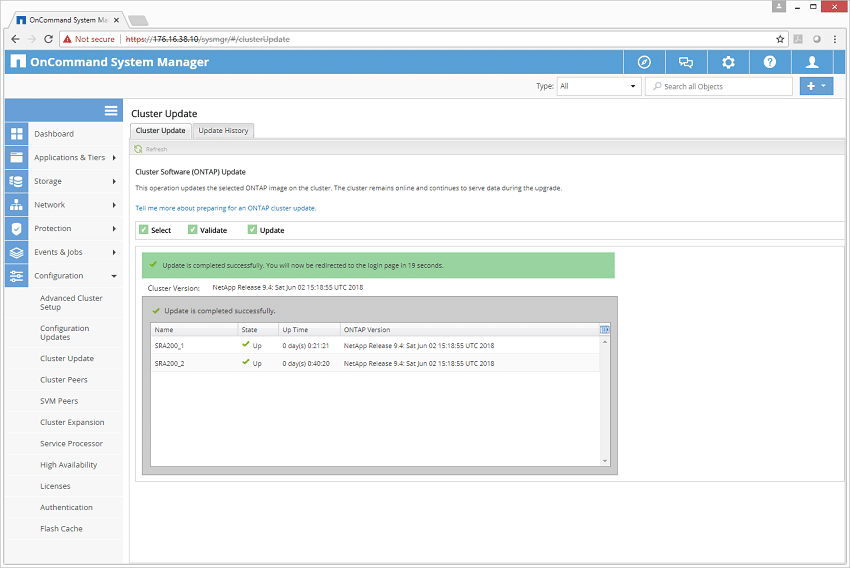The height and width of the screenshot is (568, 850).
Task: Click the Storage disks sidebar icon
Action: (x=17, y=181)
